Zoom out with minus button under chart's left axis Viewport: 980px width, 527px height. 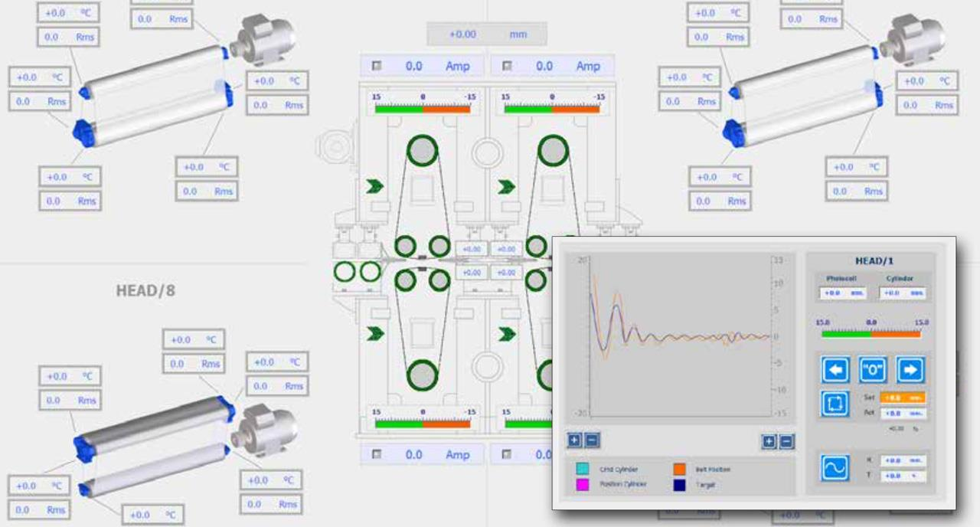592,440
